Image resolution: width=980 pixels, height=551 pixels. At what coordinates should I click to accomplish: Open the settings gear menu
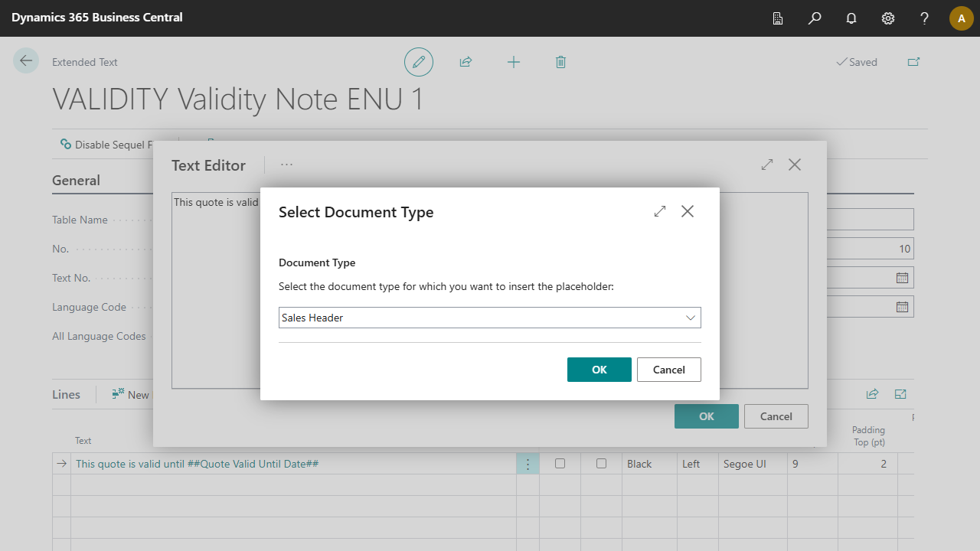(888, 18)
